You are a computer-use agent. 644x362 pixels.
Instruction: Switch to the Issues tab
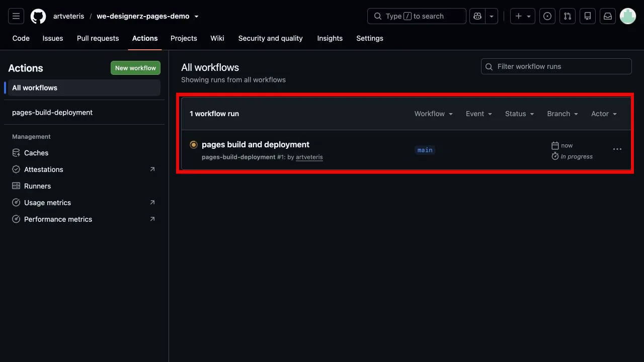click(53, 38)
